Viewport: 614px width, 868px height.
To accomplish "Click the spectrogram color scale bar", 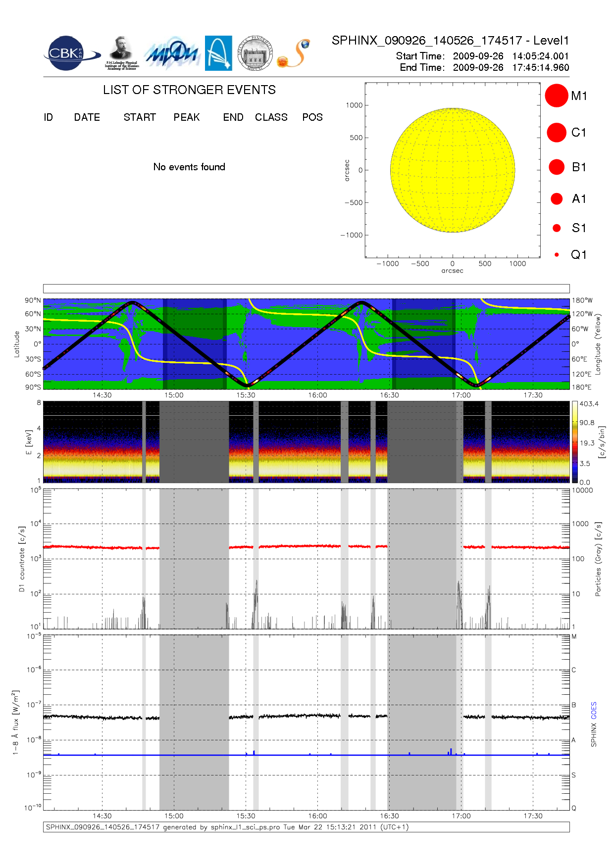I will [x=574, y=442].
